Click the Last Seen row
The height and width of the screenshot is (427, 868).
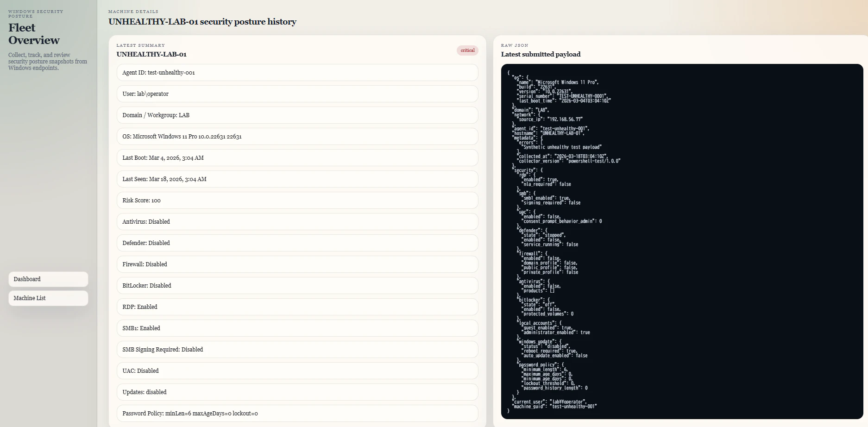click(x=297, y=179)
